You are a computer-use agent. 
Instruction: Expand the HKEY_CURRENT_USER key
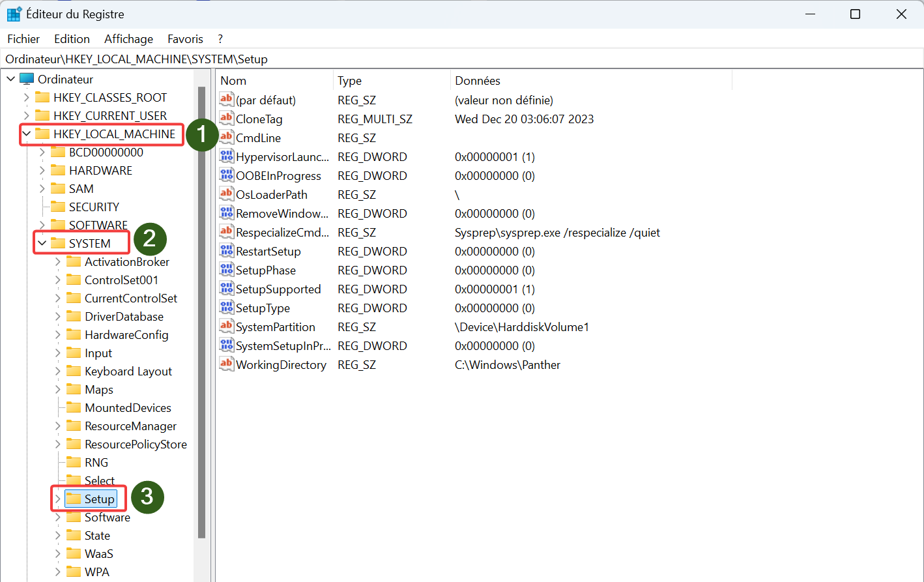(27, 115)
